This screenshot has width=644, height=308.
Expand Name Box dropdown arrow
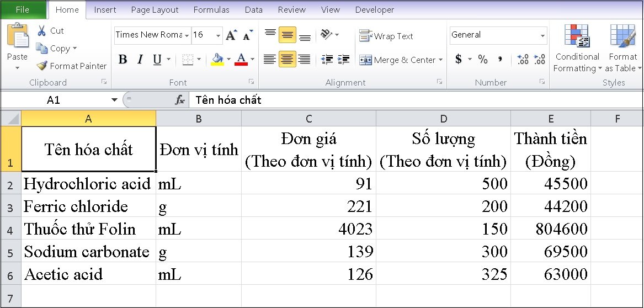(x=115, y=100)
